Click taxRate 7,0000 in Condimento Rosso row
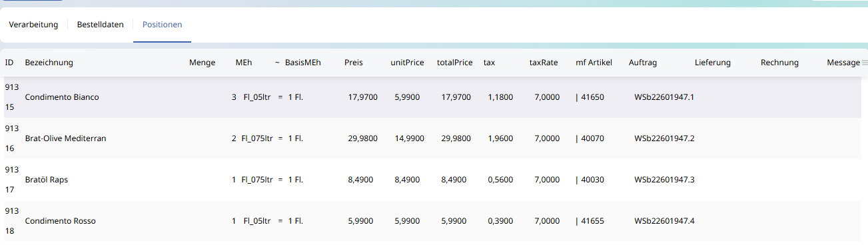 [547, 221]
